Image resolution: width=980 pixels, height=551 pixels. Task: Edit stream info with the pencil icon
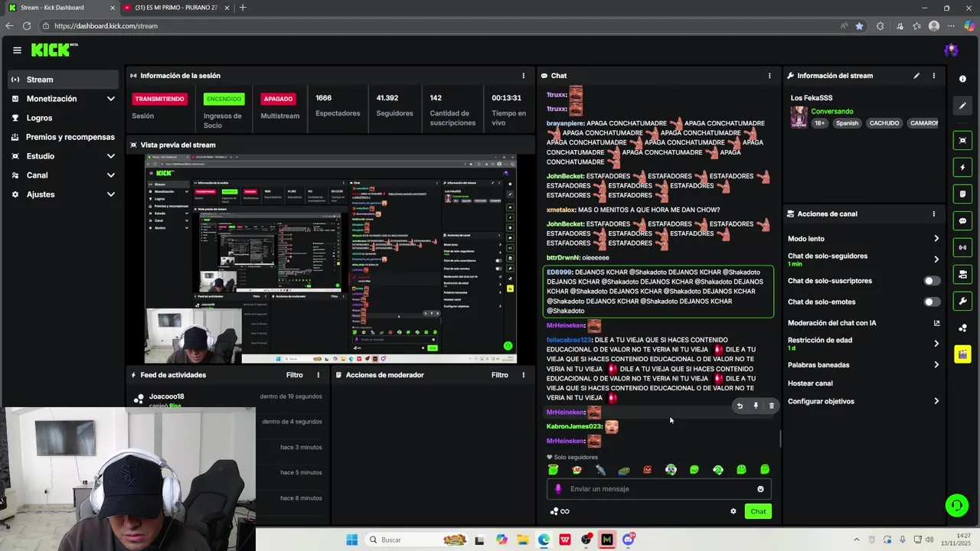coord(916,76)
